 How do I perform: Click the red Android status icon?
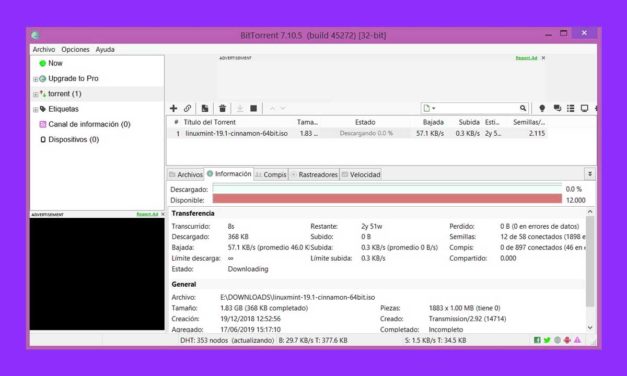point(567,340)
